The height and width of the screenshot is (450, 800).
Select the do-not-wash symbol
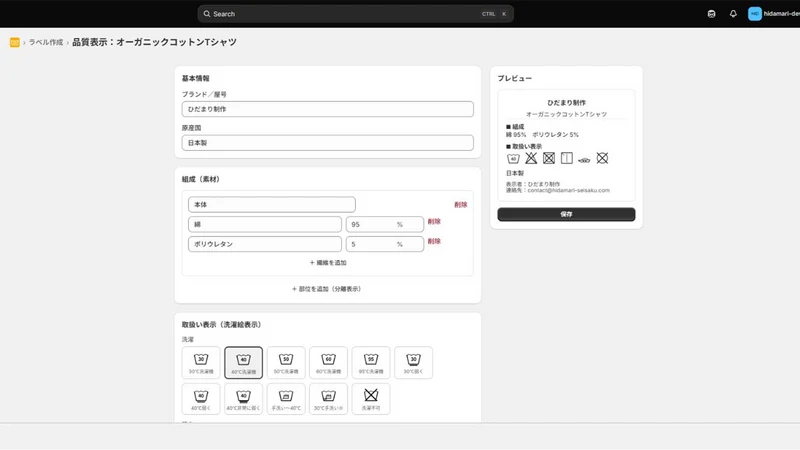(371, 399)
